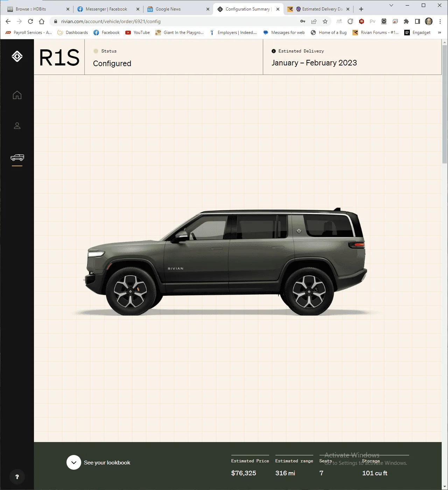Image resolution: width=448 pixels, height=490 pixels.
Task: Switch to the Browse HDBits tab
Action: tap(38, 9)
